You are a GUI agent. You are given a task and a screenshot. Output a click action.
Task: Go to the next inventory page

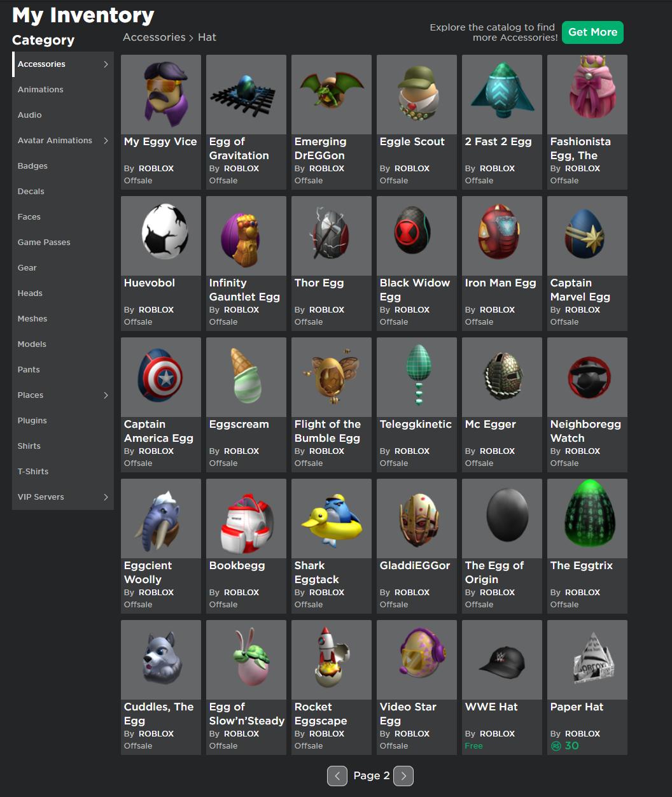[x=403, y=775]
